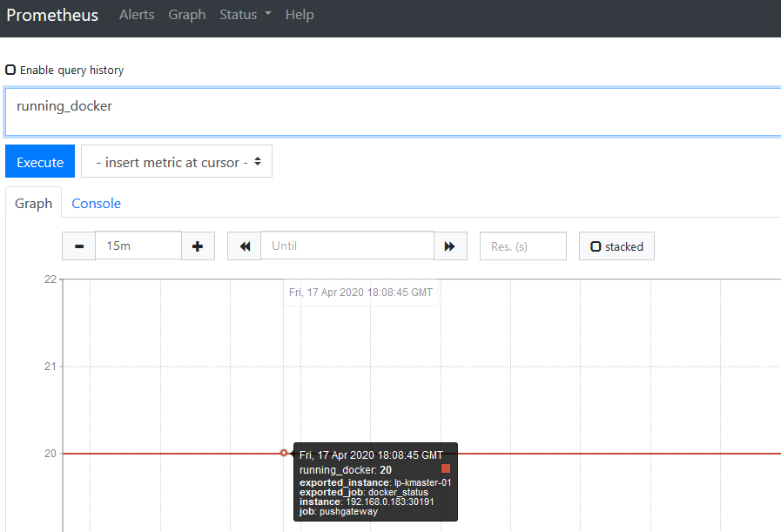The width and height of the screenshot is (781, 532).
Task: Switch to the Console tab
Action: tap(96, 203)
